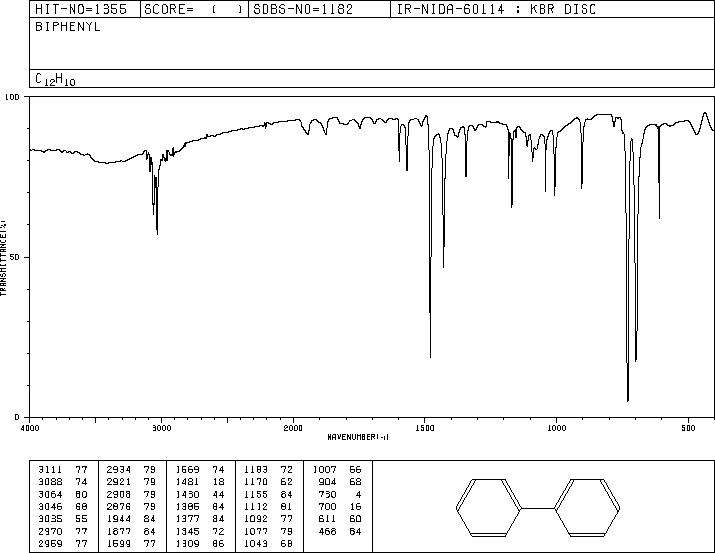Click the WAVENUMBER axis label
The width and height of the screenshot is (715, 553).
(358, 437)
